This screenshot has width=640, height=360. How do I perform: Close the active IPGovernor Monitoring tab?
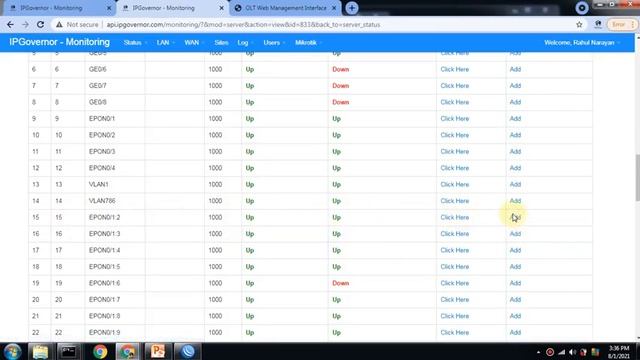click(x=221, y=8)
